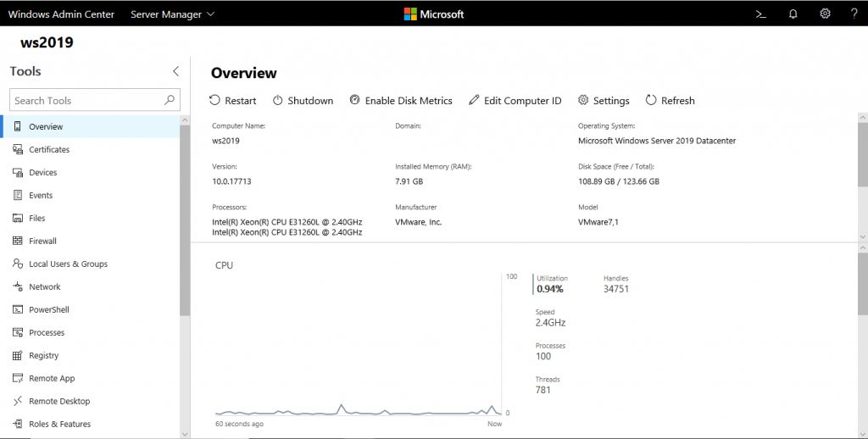
Task: Open notifications bell icon
Action: point(793,14)
